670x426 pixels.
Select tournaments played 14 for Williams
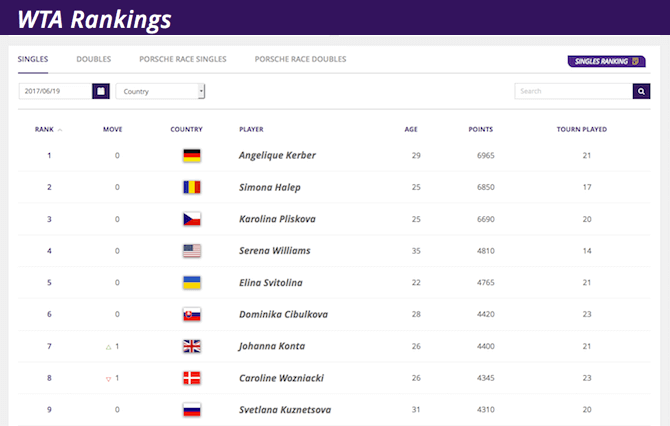(x=587, y=251)
